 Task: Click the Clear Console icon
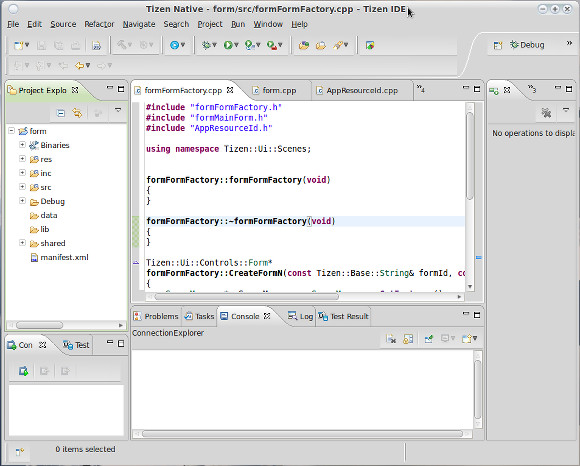391,338
